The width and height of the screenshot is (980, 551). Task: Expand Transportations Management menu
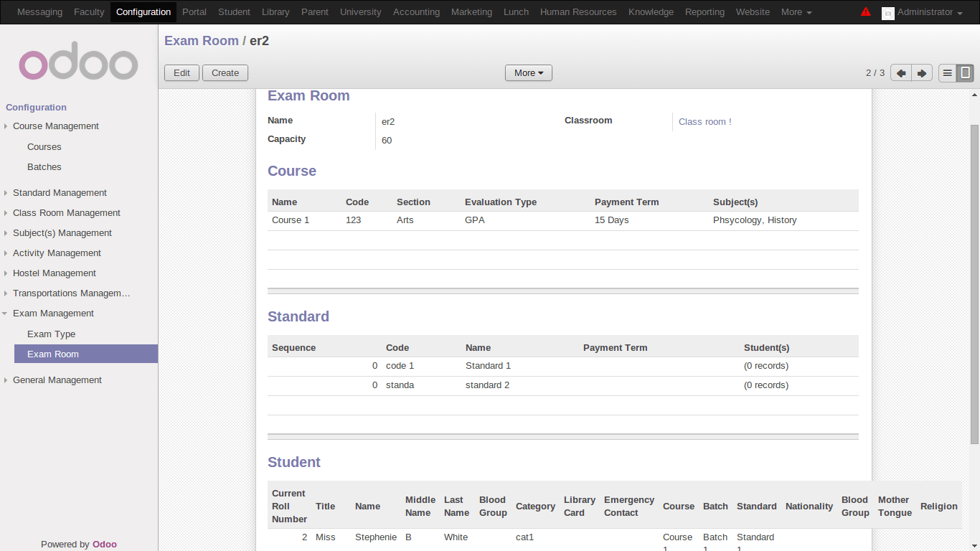pos(71,293)
